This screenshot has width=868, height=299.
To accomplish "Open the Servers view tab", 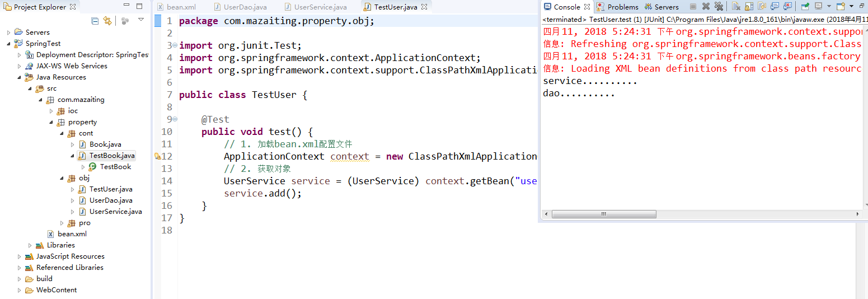I will [662, 7].
